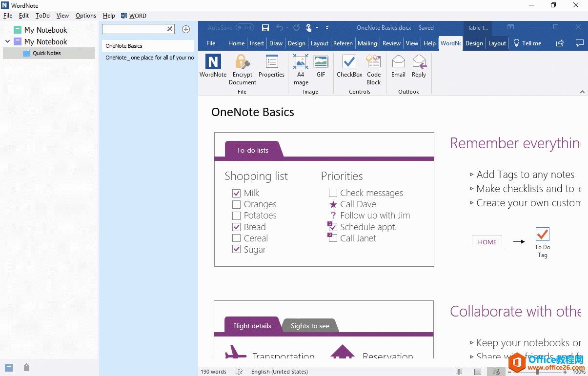Expand the My Notebook tree in sidebar
The width and height of the screenshot is (588, 376).
pyautogui.click(x=7, y=41)
